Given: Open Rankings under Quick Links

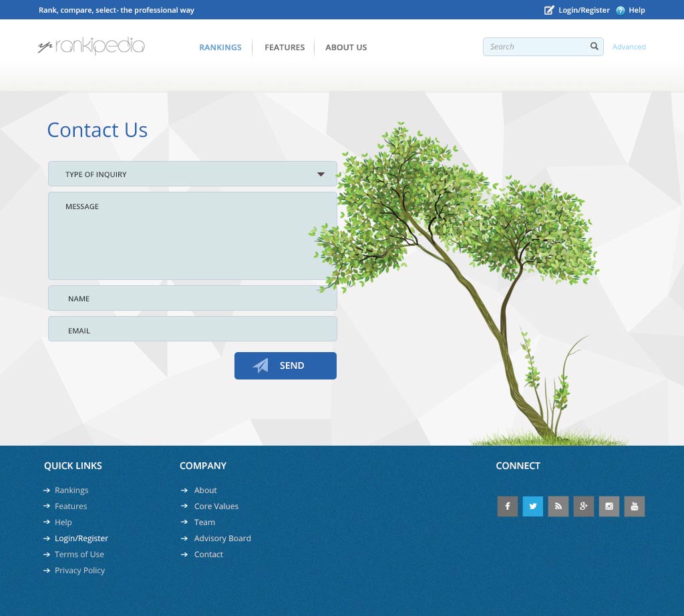Looking at the screenshot, I should 71,490.
